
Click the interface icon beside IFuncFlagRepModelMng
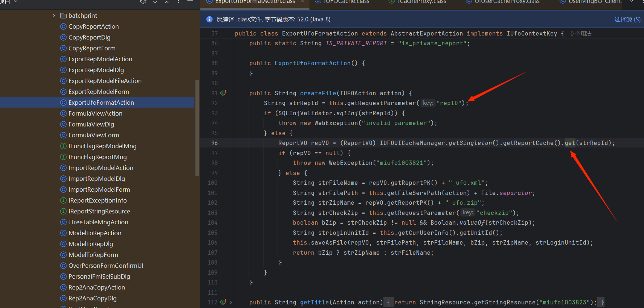[x=63, y=146]
